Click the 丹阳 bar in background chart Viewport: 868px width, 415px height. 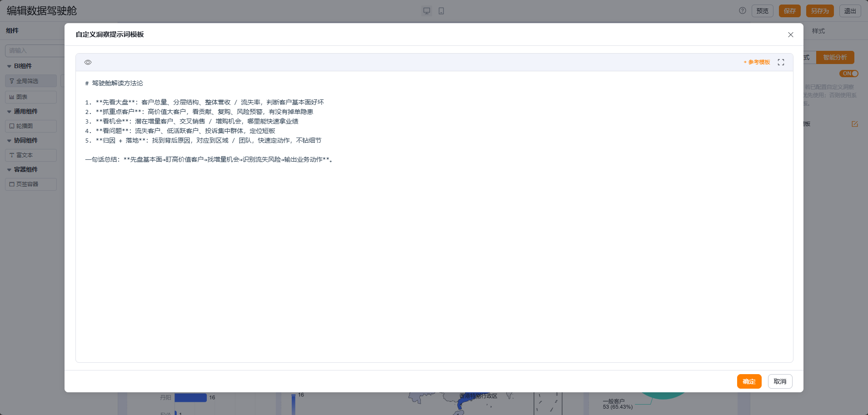pyautogui.click(x=190, y=398)
